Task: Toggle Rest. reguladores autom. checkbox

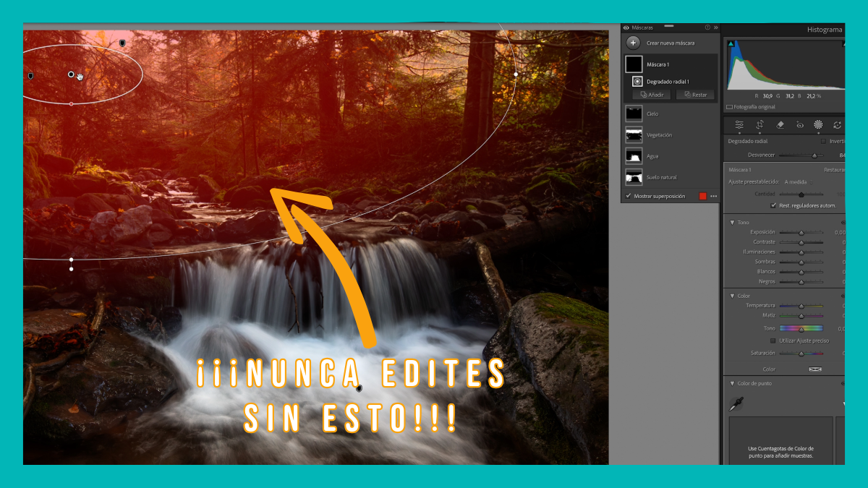Action: point(773,205)
